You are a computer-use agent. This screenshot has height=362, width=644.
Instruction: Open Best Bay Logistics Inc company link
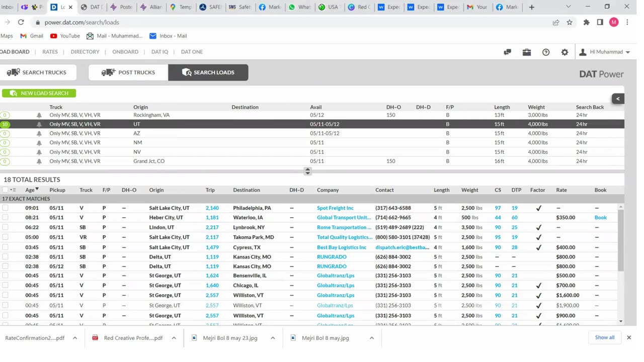(342, 247)
